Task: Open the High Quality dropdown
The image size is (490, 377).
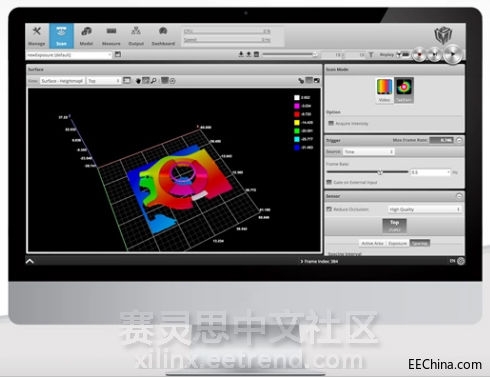Action: pyautogui.click(x=425, y=209)
